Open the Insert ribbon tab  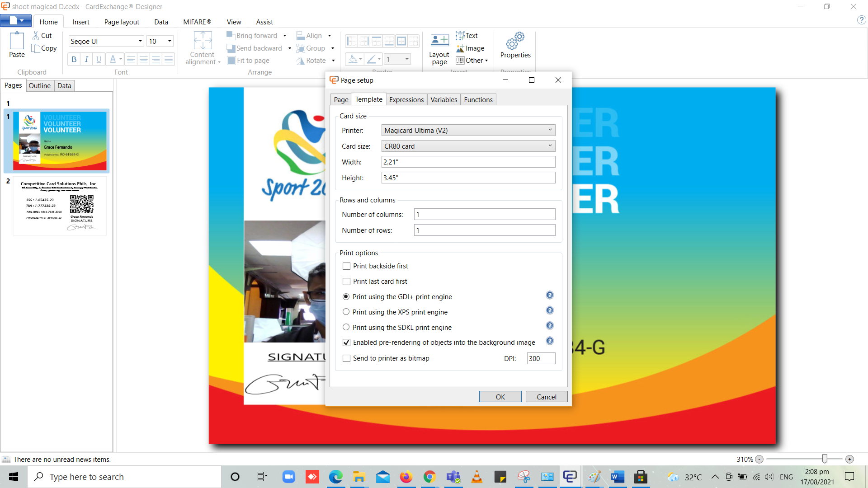click(x=81, y=22)
